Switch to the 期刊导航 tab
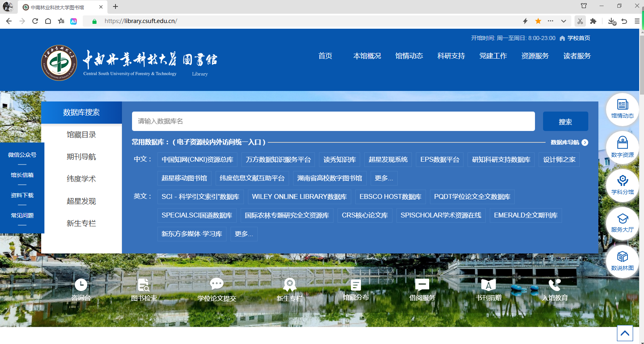The image size is (644, 344). 82,157
